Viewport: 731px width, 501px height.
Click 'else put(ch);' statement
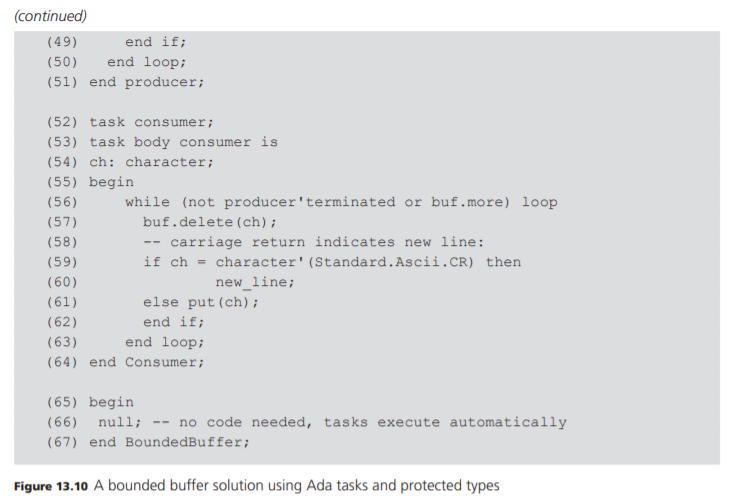tap(201, 302)
